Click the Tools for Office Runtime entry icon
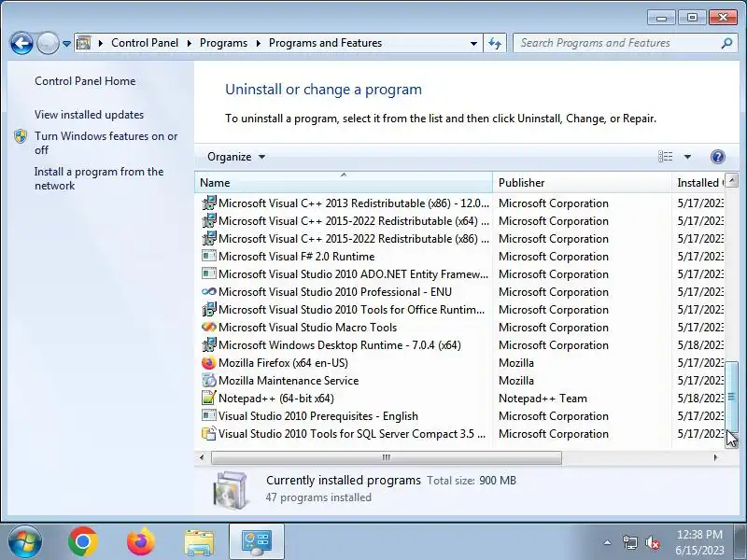This screenshot has height=560, width=747. (x=208, y=309)
